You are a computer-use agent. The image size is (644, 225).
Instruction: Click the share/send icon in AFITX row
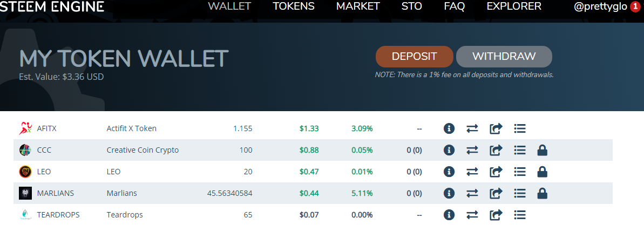[x=496, y=128]
